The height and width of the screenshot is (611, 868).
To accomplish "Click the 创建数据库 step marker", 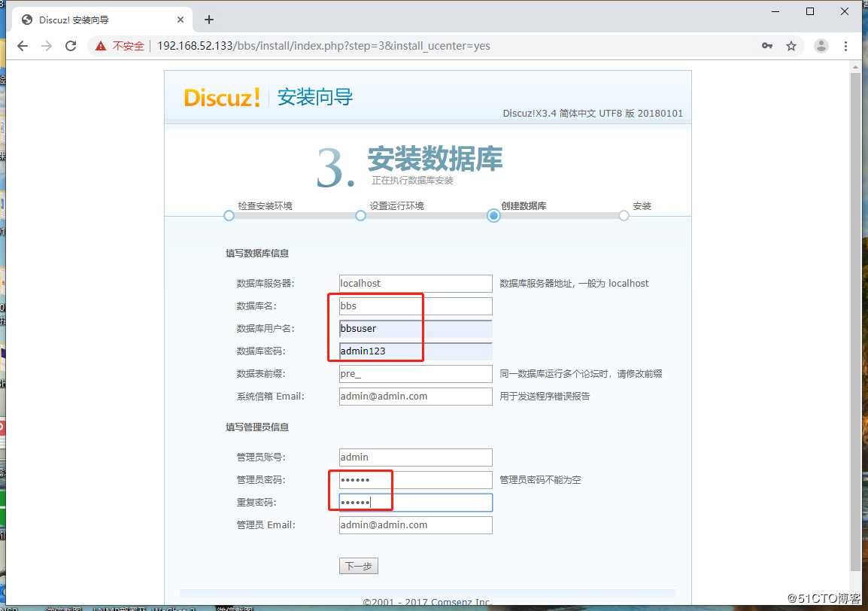I will 493,215.
